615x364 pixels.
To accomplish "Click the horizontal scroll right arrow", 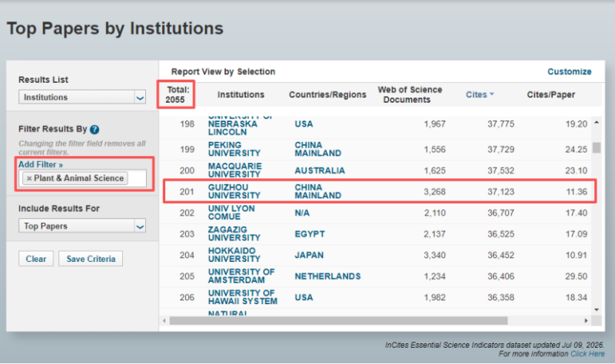I will click(x=586, y=320).
